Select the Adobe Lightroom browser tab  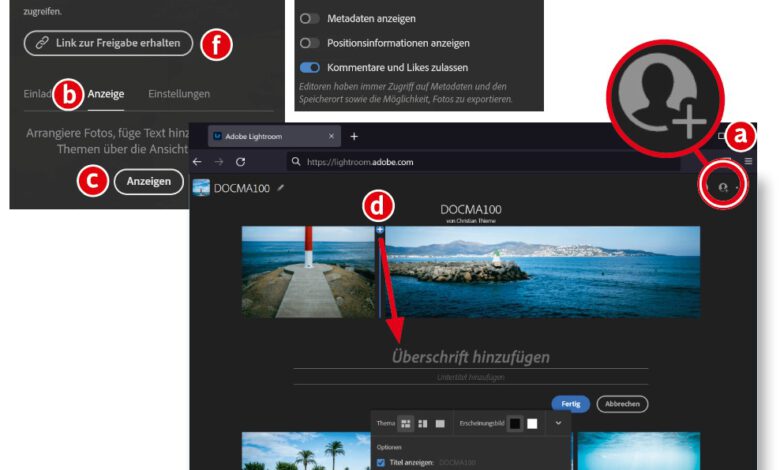[274, 136]
